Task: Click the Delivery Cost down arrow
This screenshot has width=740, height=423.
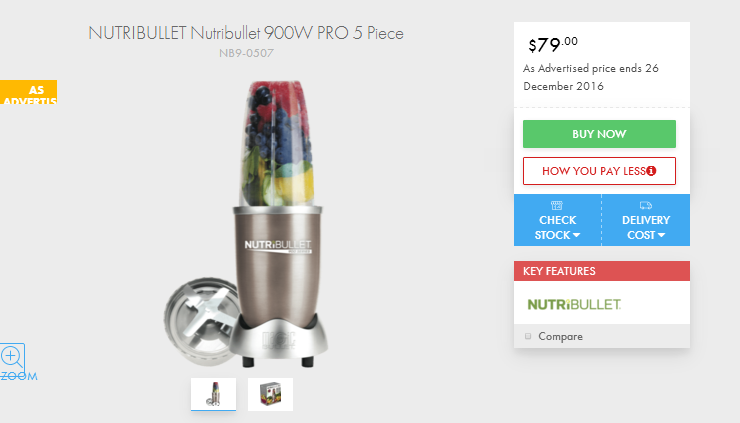Action: (x=661, y=235)
